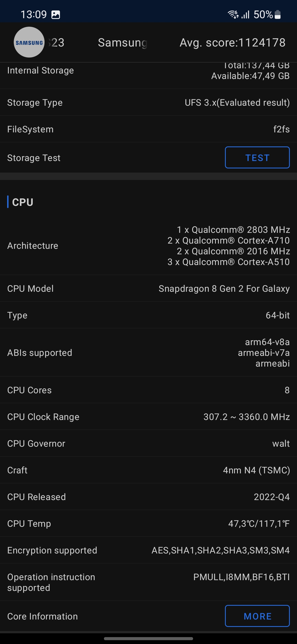Select the CPU Clock Range row
The width and height of the screenshot is (297, 644).
point(148,417)
